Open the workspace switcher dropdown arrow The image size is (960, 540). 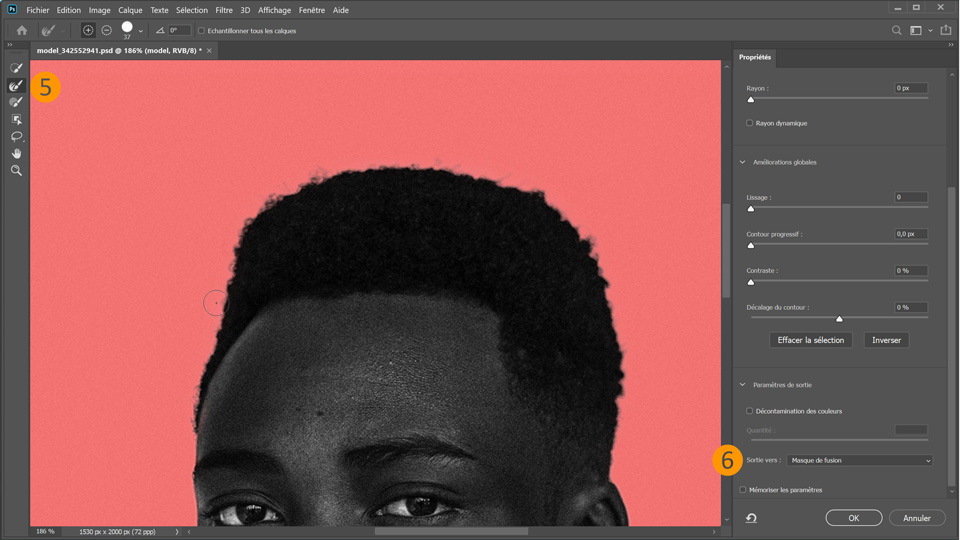pos(931,30)
